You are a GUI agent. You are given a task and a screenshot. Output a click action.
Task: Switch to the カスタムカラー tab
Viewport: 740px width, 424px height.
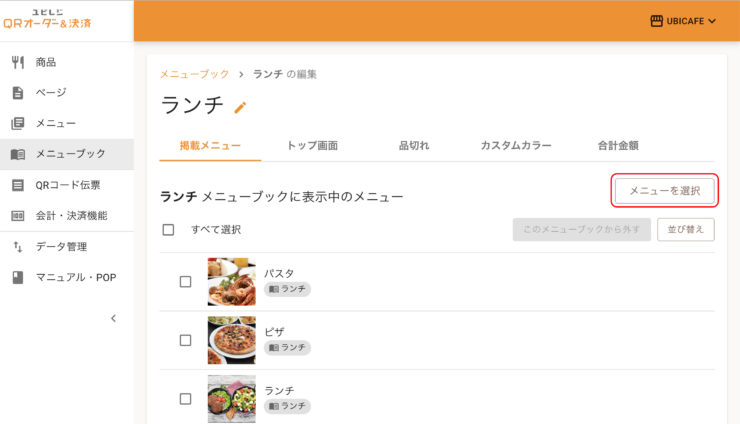click(x=516, y=145)
